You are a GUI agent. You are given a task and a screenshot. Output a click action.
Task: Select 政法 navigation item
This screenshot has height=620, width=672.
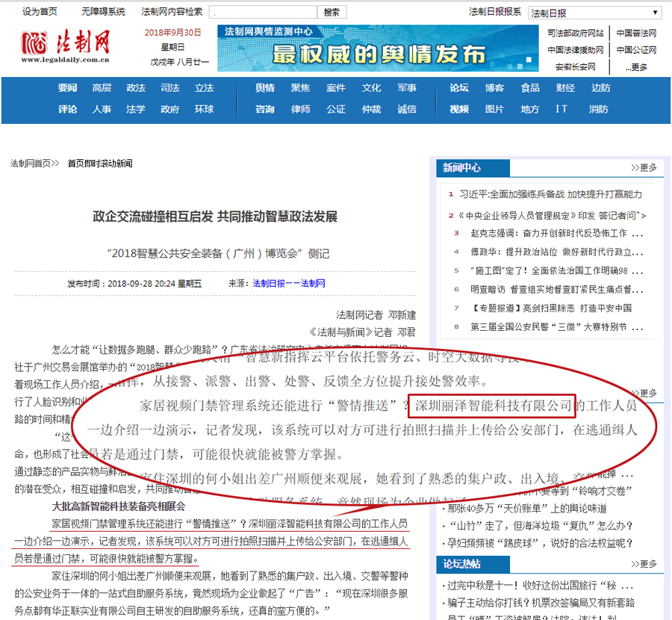pyautogui.click(x=136, y=88)
